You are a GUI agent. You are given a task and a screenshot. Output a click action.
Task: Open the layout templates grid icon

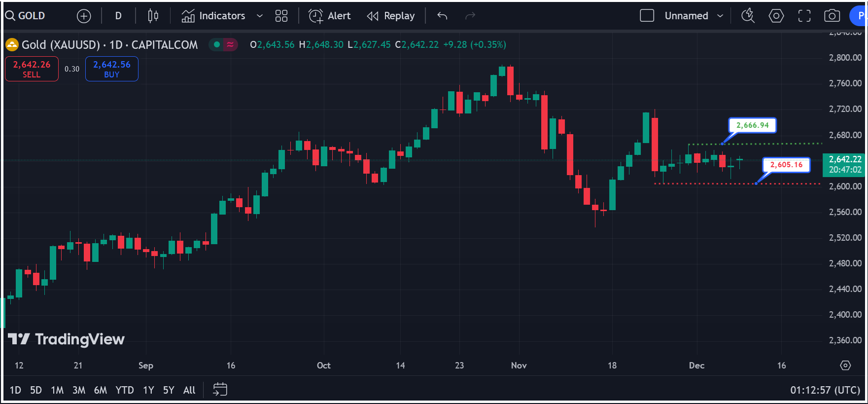pyautogui.click(x=281, y=16)
